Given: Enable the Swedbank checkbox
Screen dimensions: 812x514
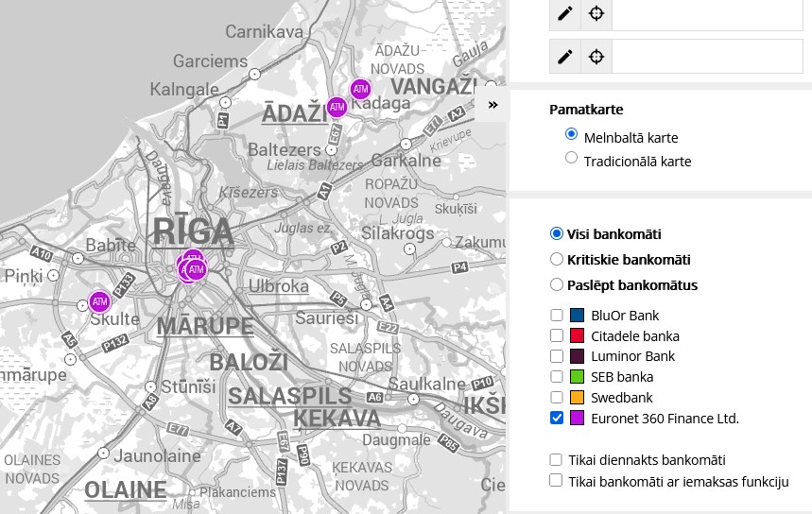Looking at the screenshot, I should [x=557, y=398].
